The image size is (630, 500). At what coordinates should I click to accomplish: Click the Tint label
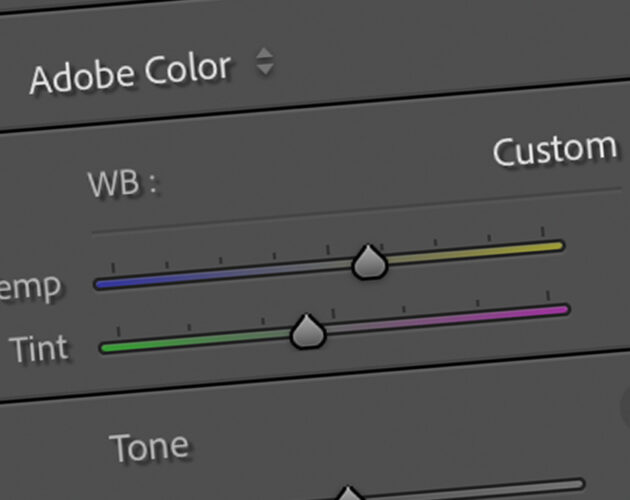(40, 349)
